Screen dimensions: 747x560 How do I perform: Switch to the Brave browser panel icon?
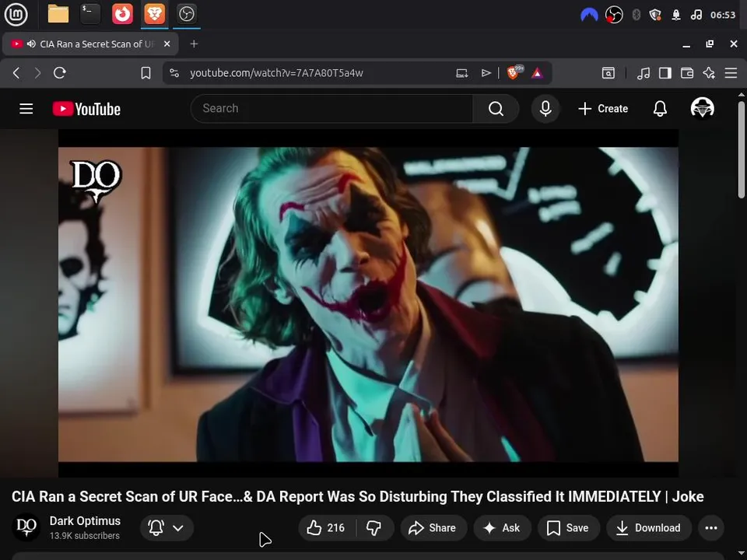click(154, 14)
